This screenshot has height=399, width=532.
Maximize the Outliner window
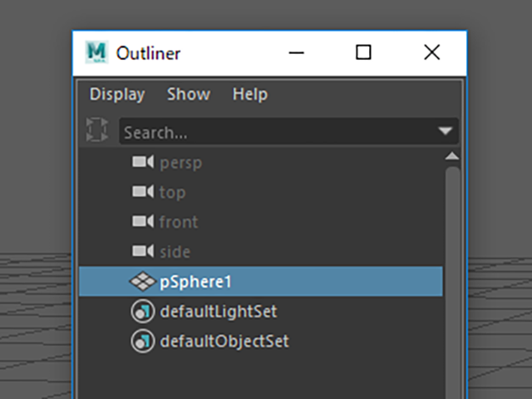pyautogui.click(x=363, y=52)
